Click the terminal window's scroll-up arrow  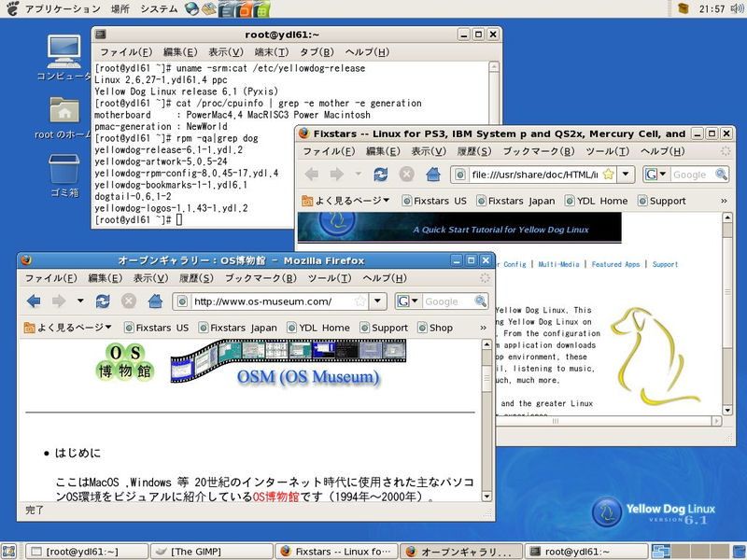[x=494, y=66]
